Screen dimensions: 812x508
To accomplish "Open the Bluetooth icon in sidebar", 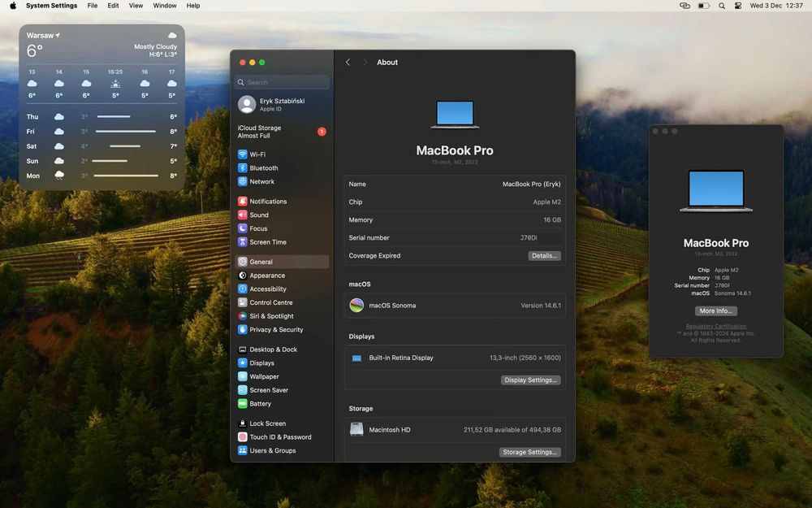I will [242, 168].
